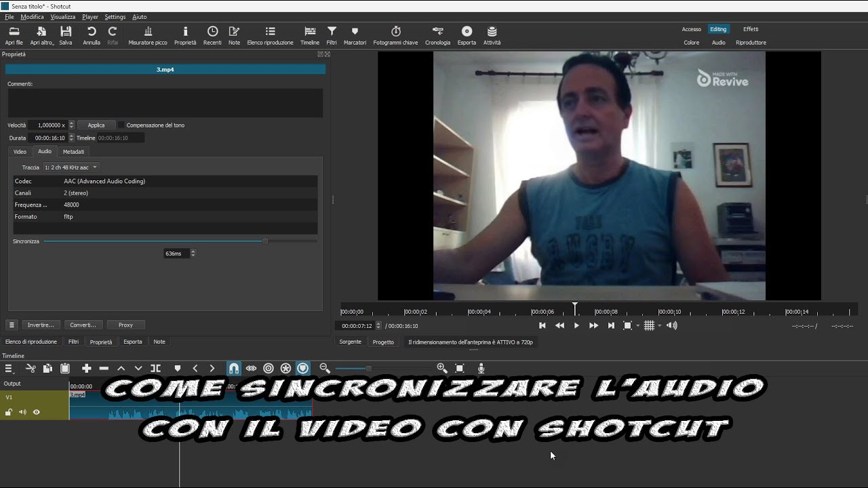This screenshot has width=868, height=488.
Task: Click the Apri file toolbar icon
Action: point(14,36)
